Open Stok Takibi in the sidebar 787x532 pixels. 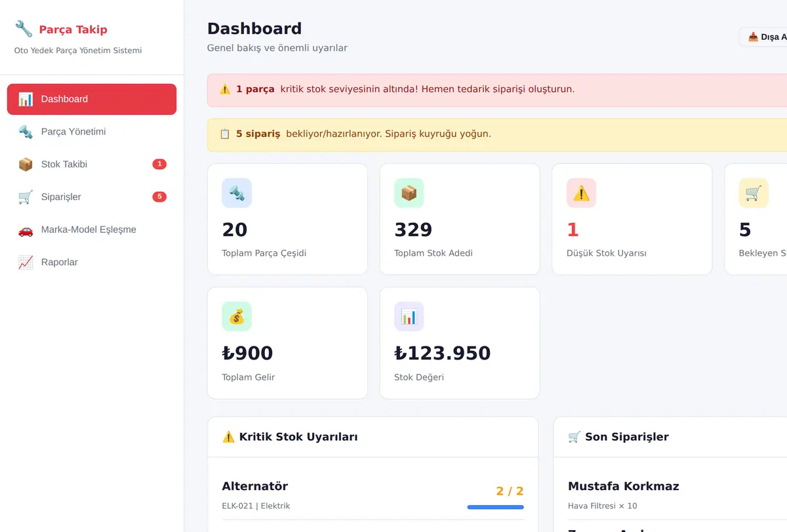pyautogui.click(x=92, y=165)
